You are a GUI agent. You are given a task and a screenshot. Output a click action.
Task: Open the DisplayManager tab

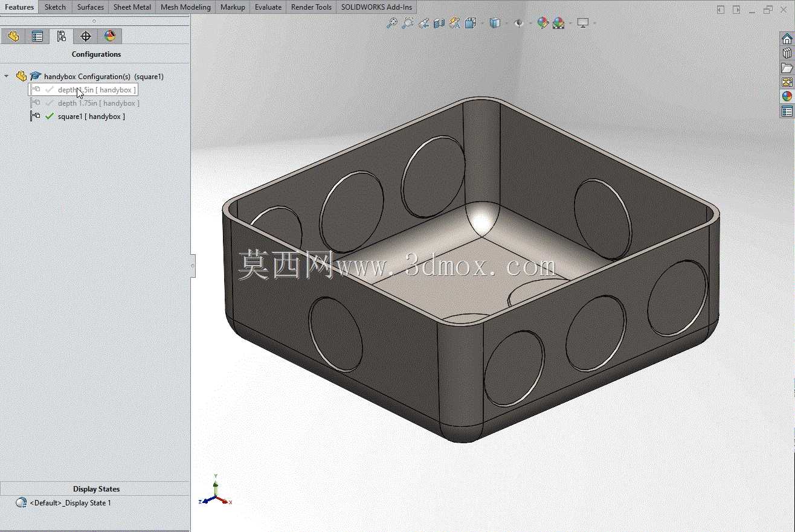110,36
